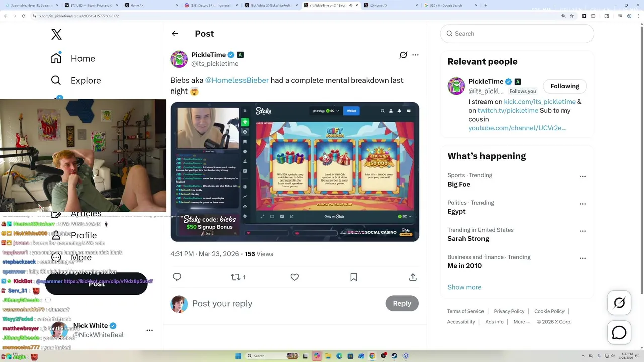Open the Home page from sidebar
The height and width of the screenshot is (362, 644).
pos(73,58)
